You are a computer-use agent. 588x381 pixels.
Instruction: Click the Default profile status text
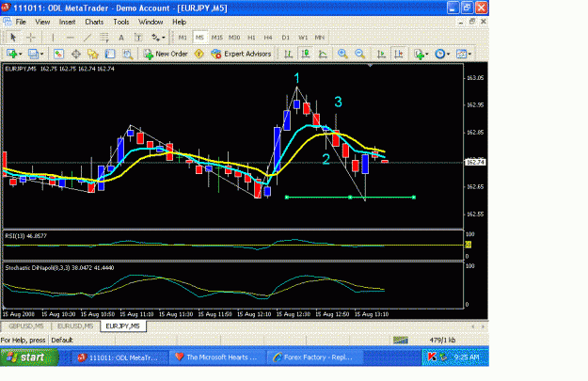(62, 341)
